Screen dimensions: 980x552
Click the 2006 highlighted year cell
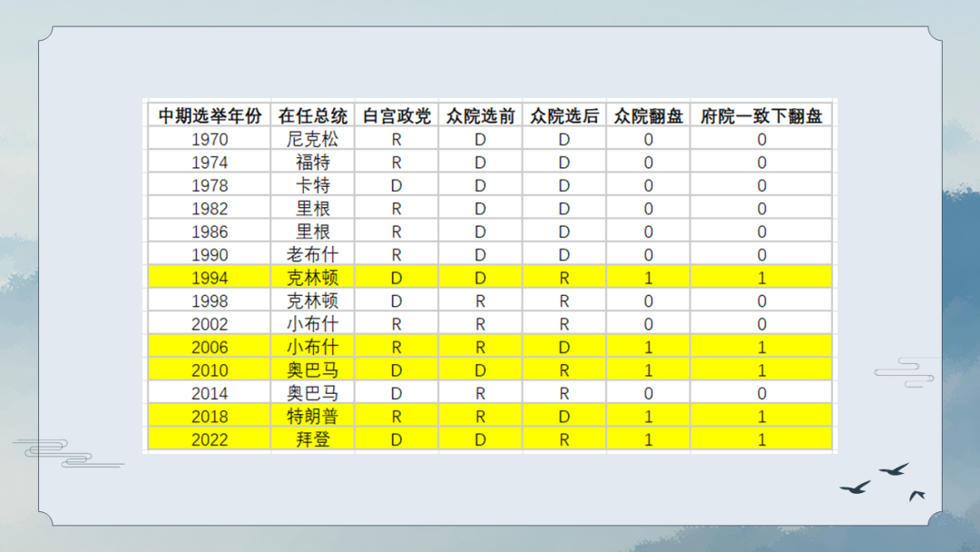(210, 347)
